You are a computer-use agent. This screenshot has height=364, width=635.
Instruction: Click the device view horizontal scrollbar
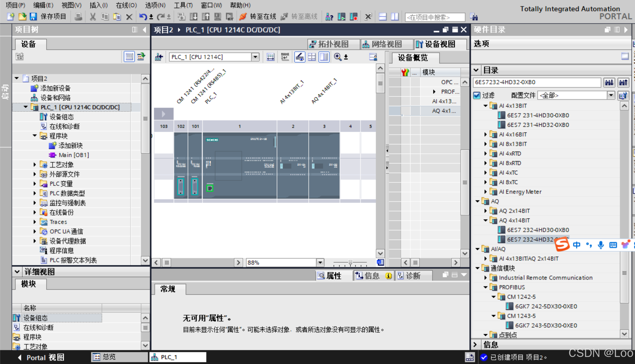[198, 262]
